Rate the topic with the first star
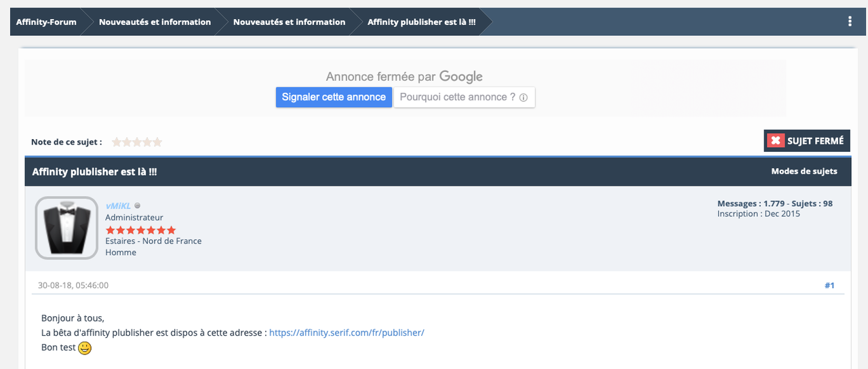Viewport: 868px width, 369px height. coord(117,142)
